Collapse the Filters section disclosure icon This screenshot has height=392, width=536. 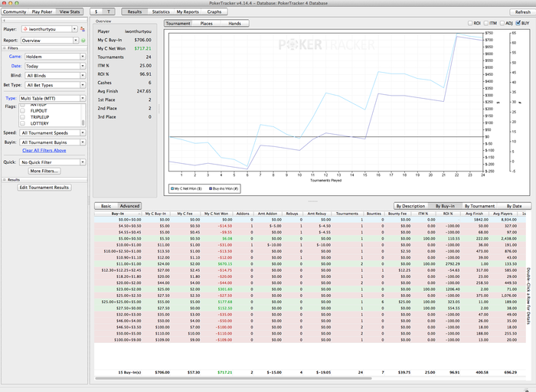tap(4, 47)
